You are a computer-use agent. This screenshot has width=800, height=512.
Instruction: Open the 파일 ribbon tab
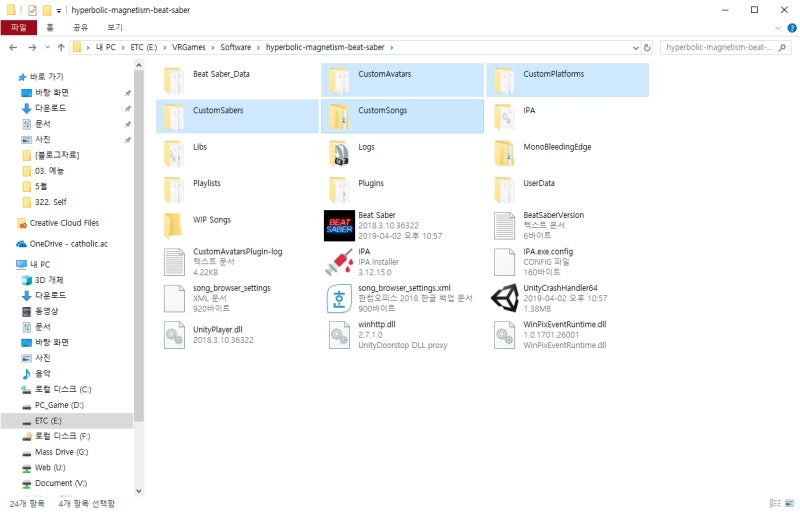pos(19,28)
